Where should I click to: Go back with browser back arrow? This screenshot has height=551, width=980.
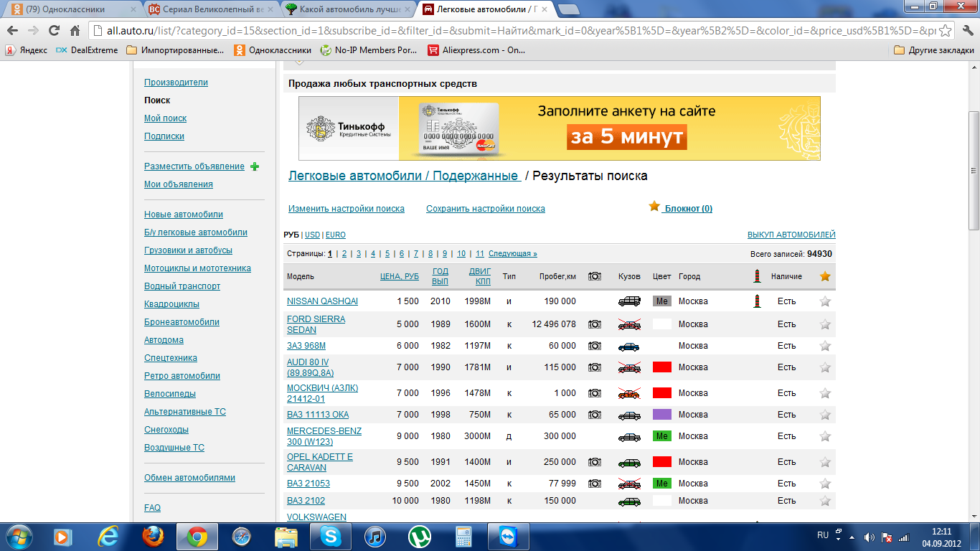coord(12,30)
